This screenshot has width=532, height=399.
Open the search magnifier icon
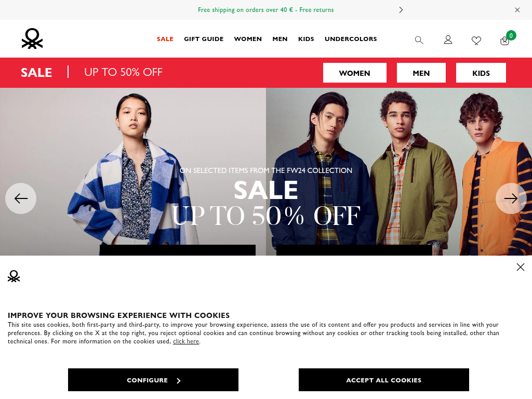419,40
